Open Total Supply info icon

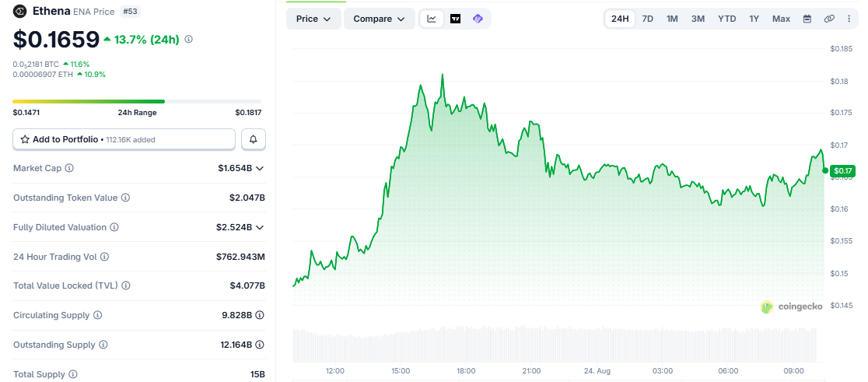click(x=73, y=374)
